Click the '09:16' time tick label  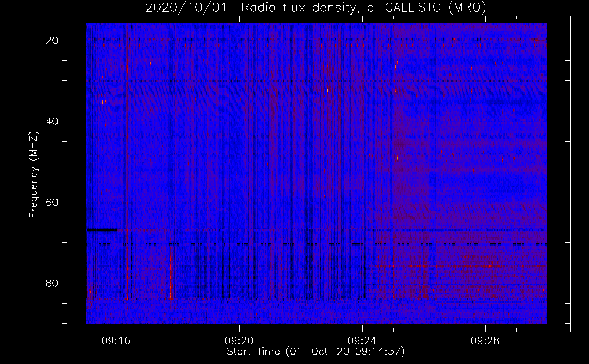coord(116,341)
